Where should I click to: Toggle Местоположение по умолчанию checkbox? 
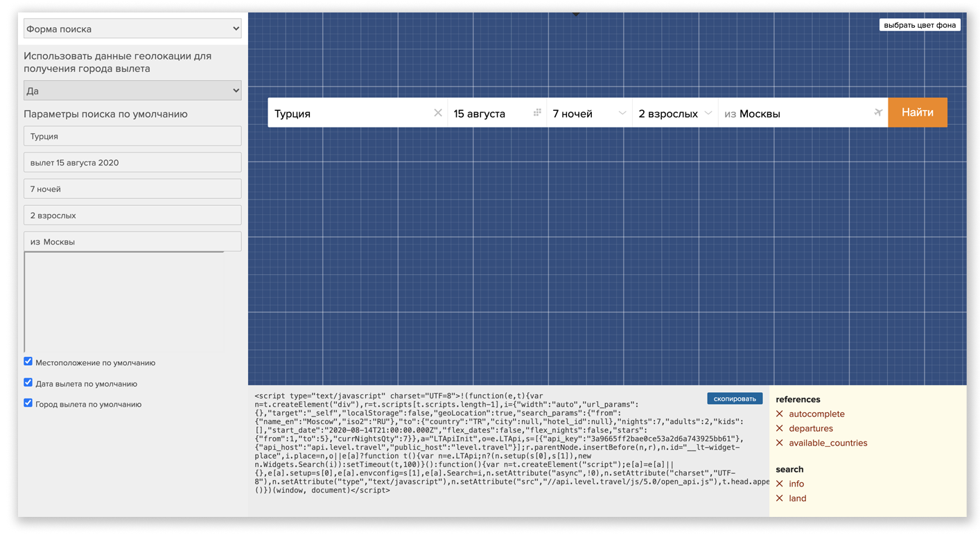coord(28,362)
